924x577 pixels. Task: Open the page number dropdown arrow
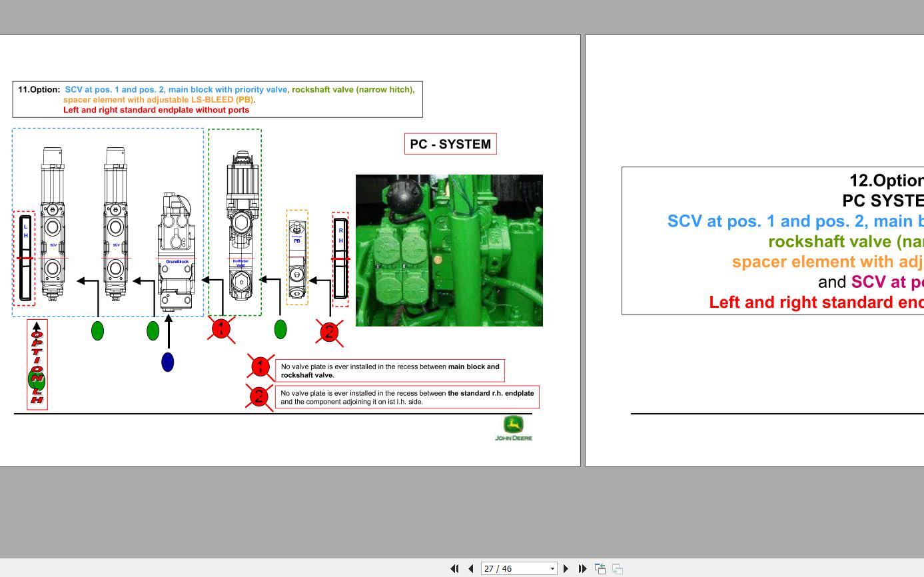tap(552, 569)
